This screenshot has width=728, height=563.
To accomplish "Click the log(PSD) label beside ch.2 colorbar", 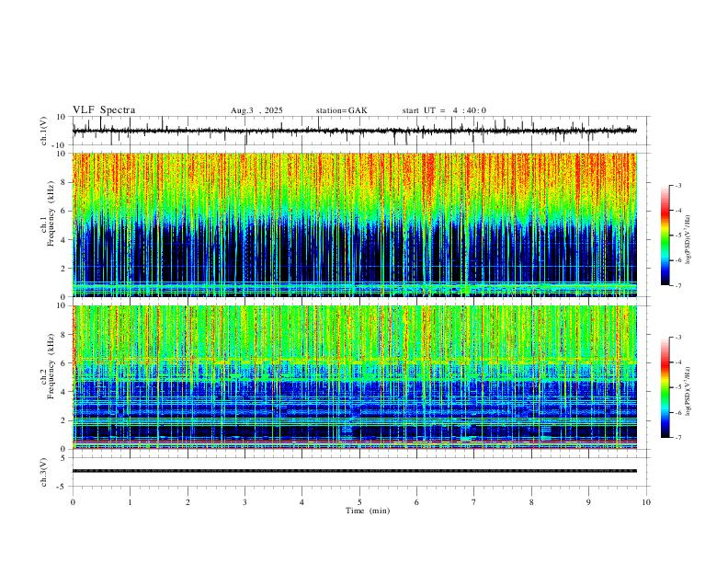I will pyautogui.click(x=688, y=391).
